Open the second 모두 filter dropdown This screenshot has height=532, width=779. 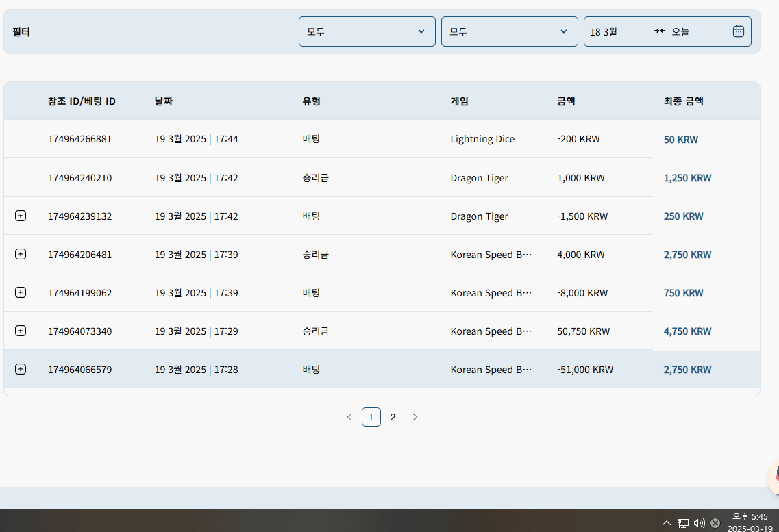coord(509,31)
